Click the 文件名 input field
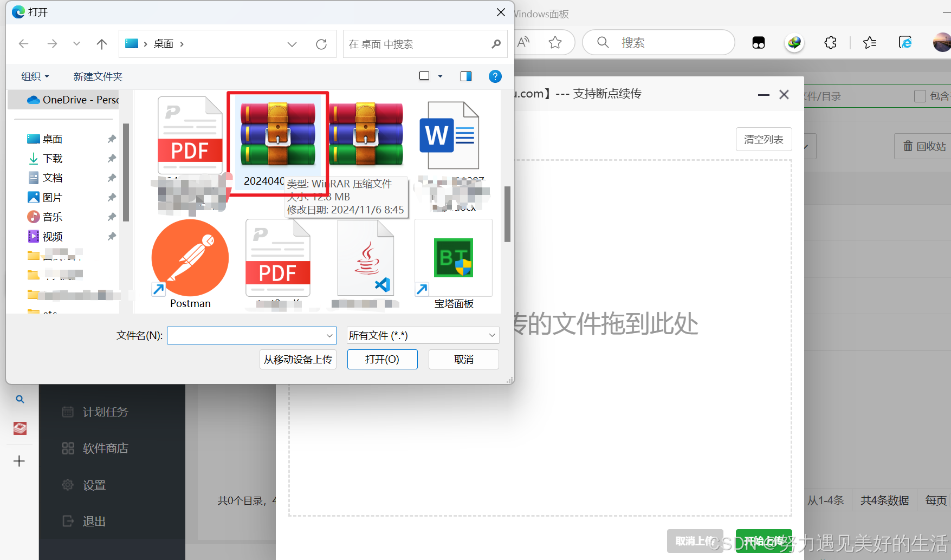The image size is (951, 560). pyautogui.click(x=247, y=336)
